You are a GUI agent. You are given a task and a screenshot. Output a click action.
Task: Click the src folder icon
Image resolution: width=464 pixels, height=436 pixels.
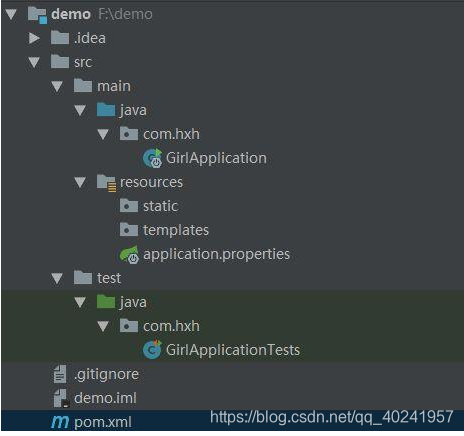click(x=60, y=62)
